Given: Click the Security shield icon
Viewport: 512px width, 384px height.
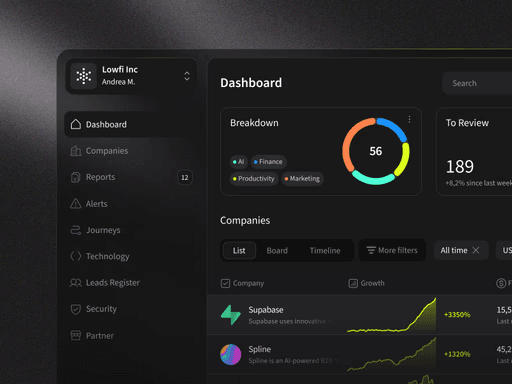Looking at the screenshot, I should click(x=76, y=309).
